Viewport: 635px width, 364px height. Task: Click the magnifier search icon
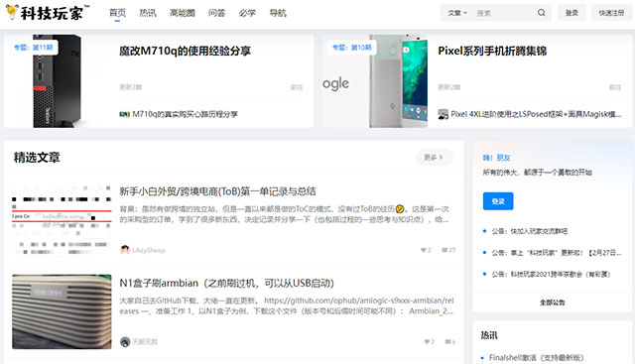click(x=542, y=13)
